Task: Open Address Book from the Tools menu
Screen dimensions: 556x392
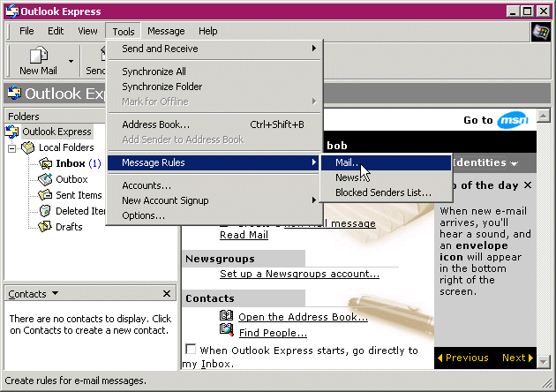Action: pos(214,124)
